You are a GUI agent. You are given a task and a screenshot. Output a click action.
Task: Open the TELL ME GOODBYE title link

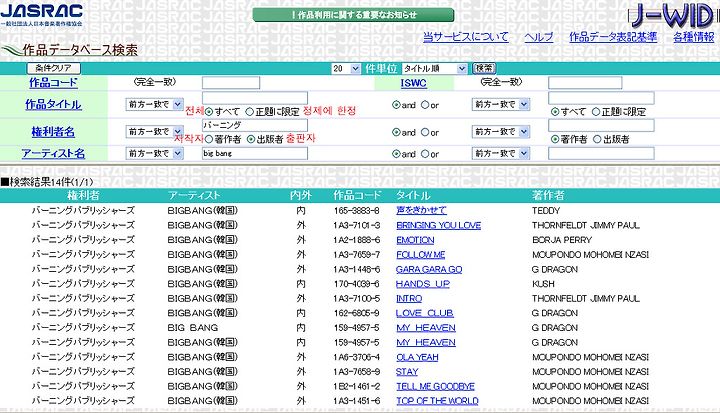(x=435, y=387)
